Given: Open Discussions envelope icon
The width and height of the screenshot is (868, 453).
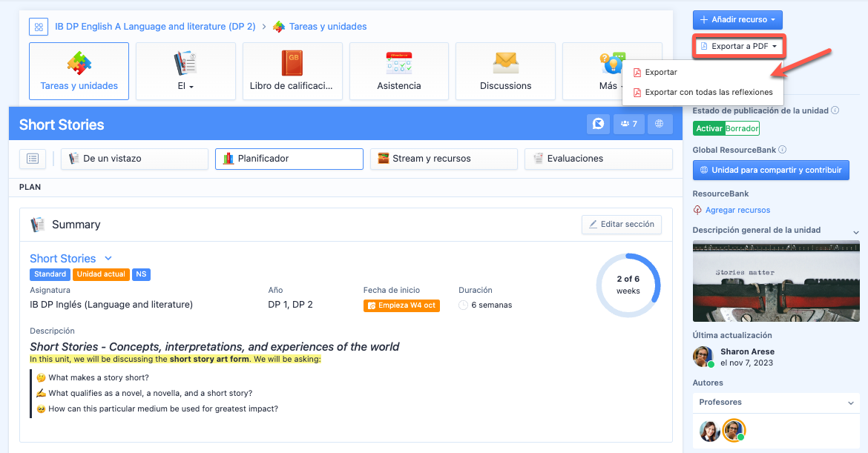Looking at the screenshot, I should pos(505,63).
